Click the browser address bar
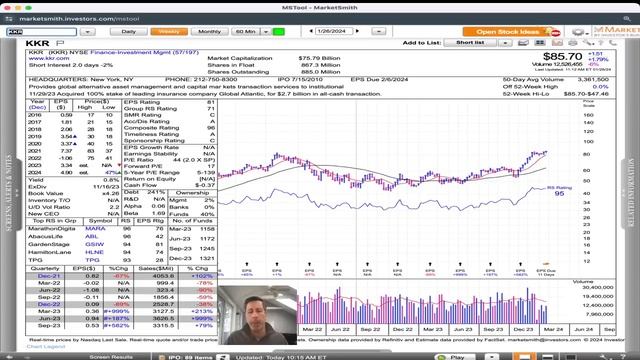Viewport: 640px width, 360px height. point(80,19)
